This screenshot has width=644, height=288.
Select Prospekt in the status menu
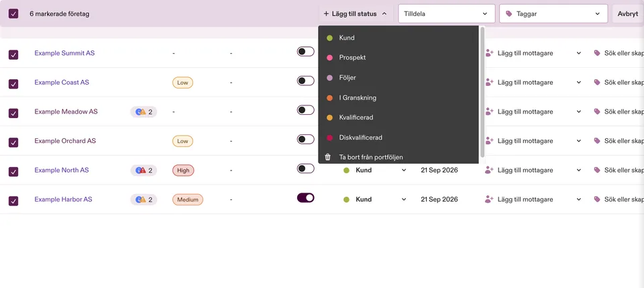[398, 58]
